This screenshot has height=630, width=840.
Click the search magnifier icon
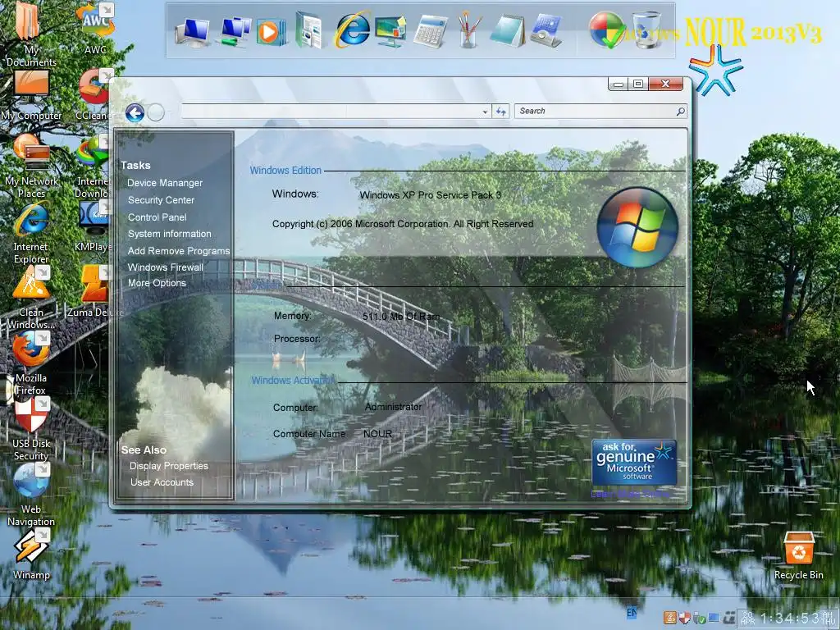680,111
